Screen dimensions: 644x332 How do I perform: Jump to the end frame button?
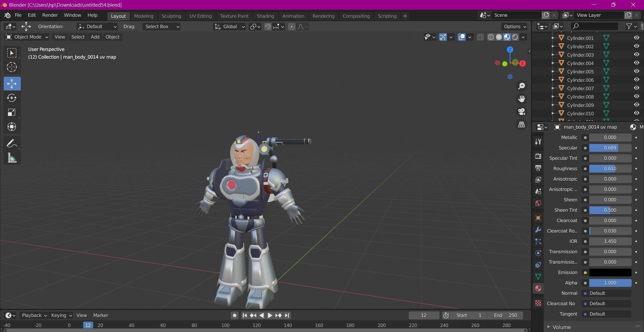click(287, 315)
